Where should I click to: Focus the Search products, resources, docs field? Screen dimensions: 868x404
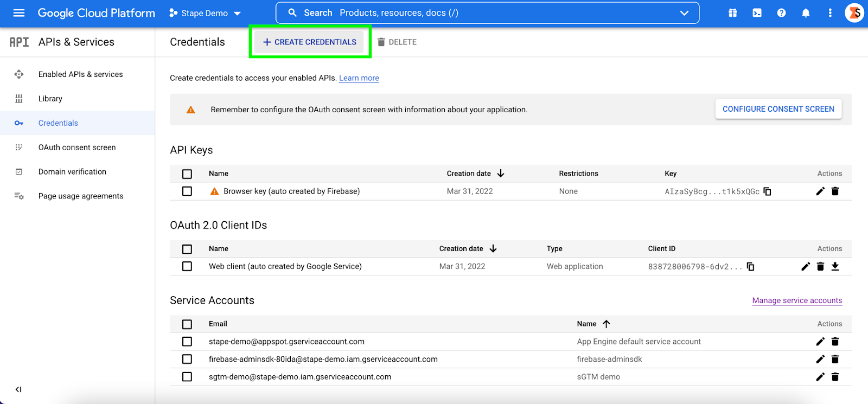tap(487, 13)
